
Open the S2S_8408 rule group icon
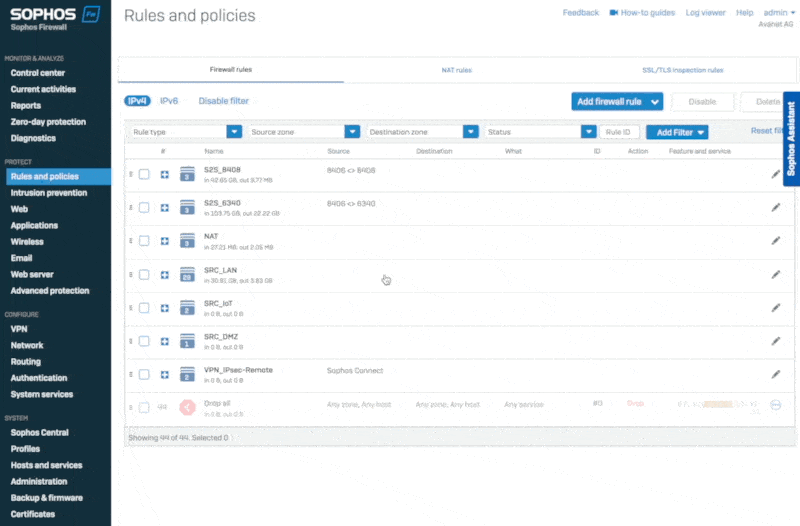187,174
